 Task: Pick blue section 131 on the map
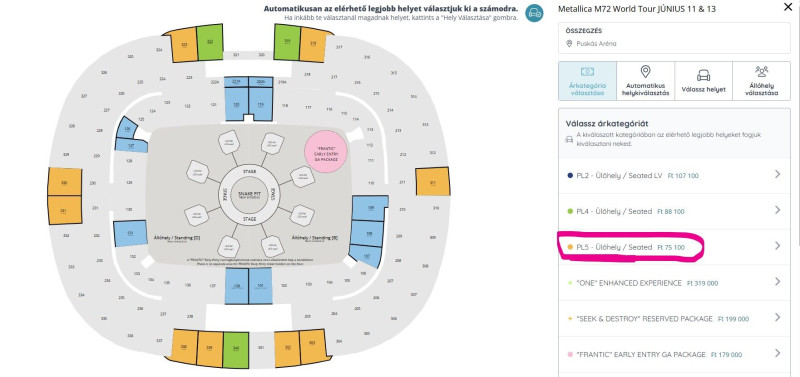pyautogui.click(x=130, y=233)
